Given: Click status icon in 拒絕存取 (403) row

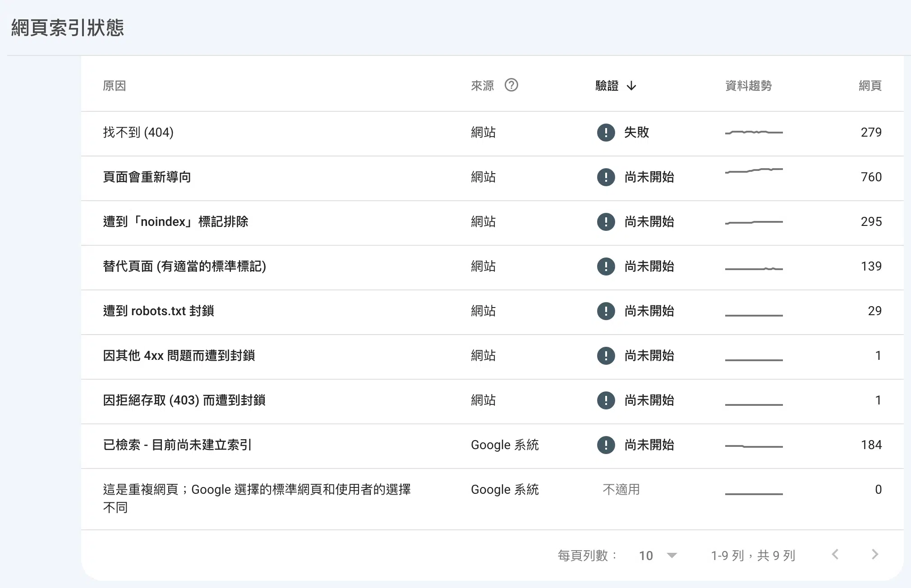Looking at the screenshot, I should (606, 400).
